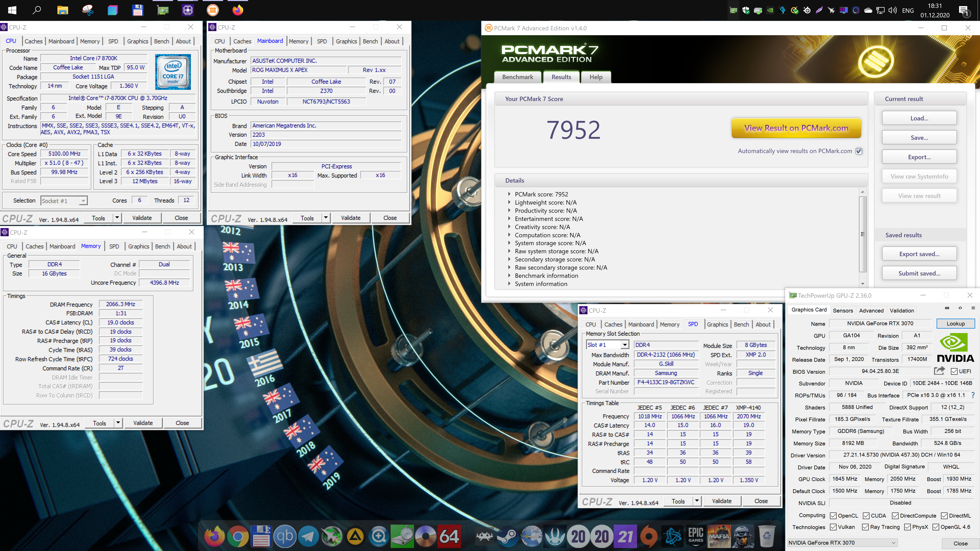Open the GPU-Z hamburger menu
Screen dimensions: 980x551
[973, 308]
